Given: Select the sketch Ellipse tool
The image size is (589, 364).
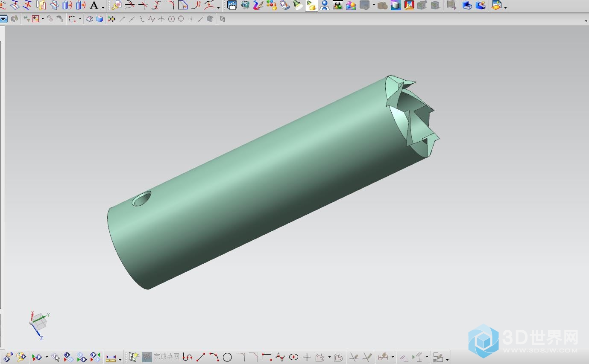Looking at the screenshot, I should (293, 357).
